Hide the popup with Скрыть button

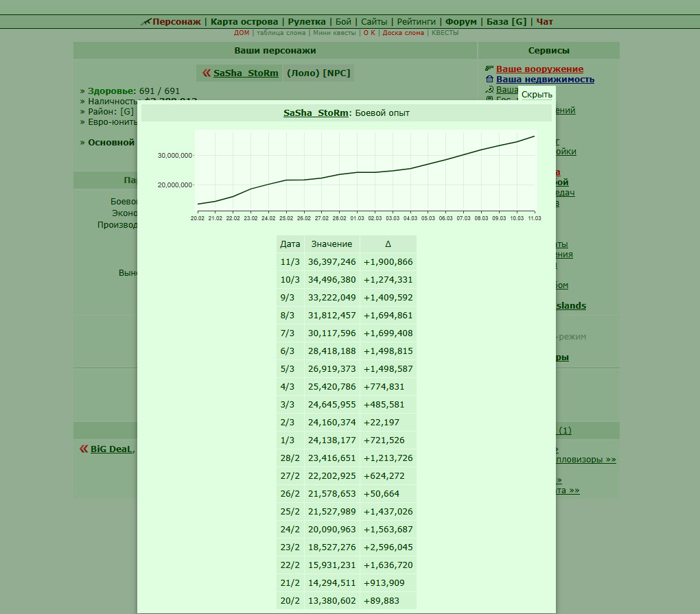537,95
